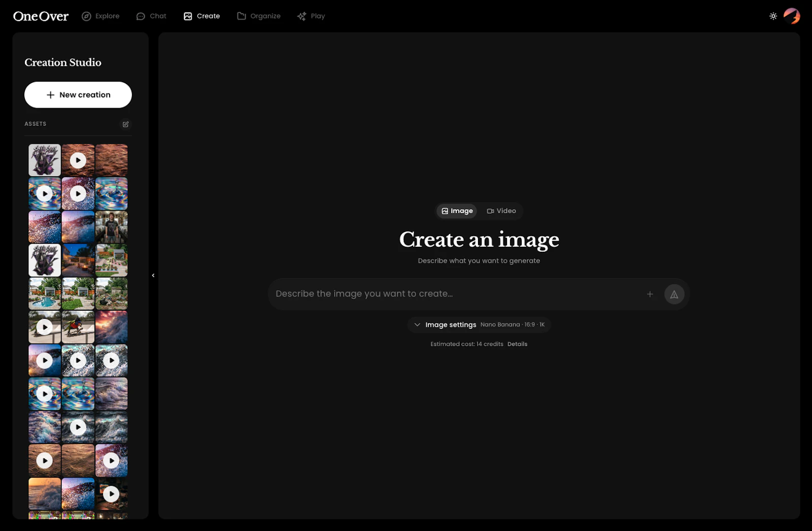Play the first row middle video asset
This screenshot has height=531, width=812.
78,160
